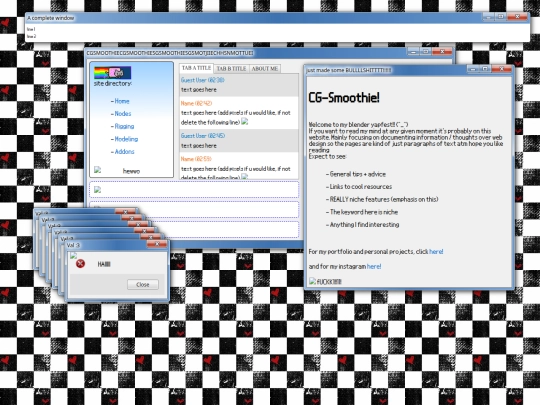Click 'The keyword here is niche' bullet
This screenshot has width=540, height=405.
tap(364, 212)
